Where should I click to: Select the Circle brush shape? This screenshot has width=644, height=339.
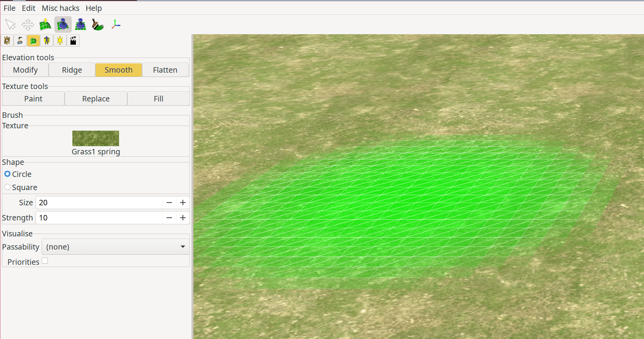7,174
